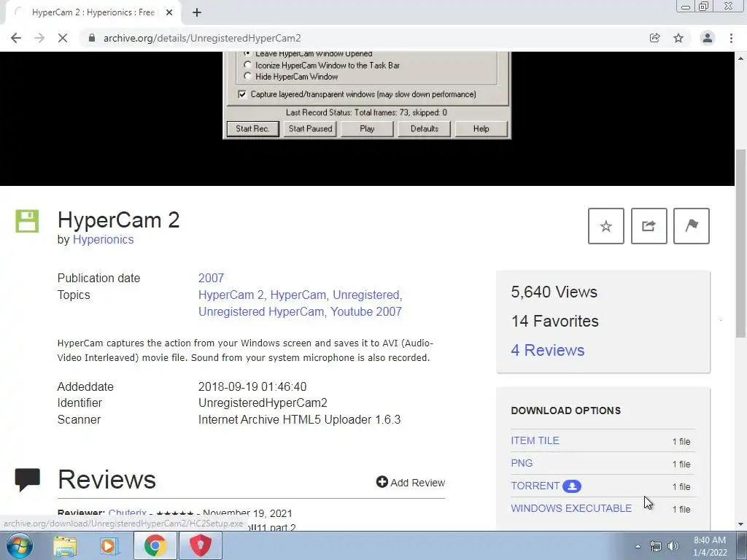
Task: Open the 'Unregistered' topic link
Action: pyautogui.click(x=367, y=295)
